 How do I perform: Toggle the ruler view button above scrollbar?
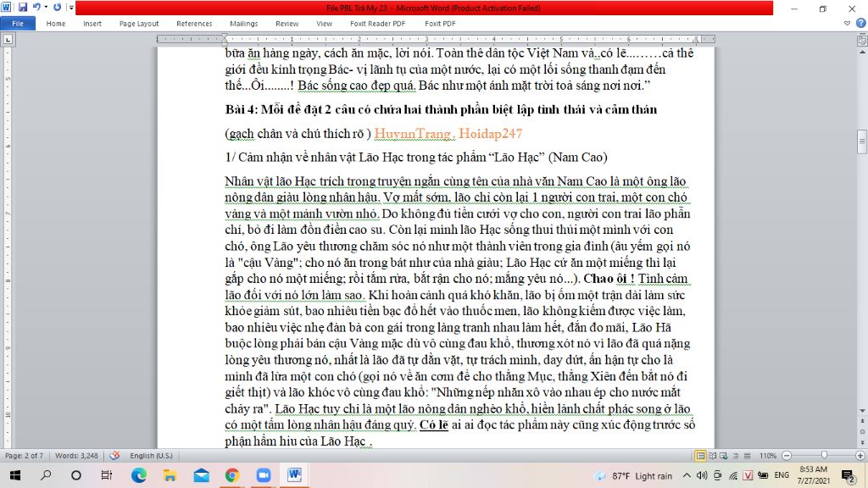[862, 41]
